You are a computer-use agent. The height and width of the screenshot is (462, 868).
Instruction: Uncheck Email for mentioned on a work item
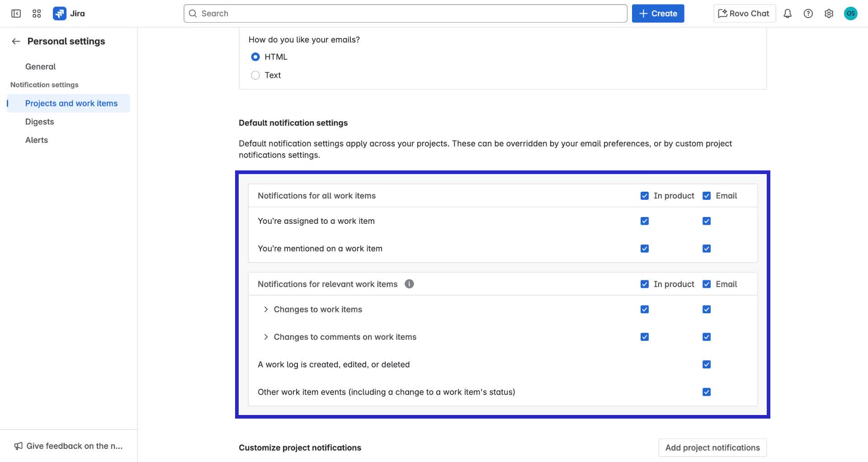(706, 248)
